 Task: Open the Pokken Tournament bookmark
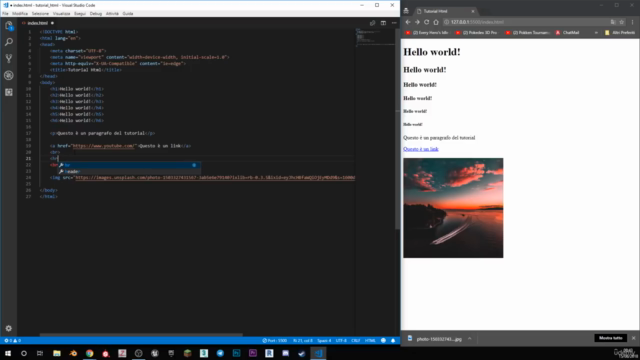tap(528, 33)
